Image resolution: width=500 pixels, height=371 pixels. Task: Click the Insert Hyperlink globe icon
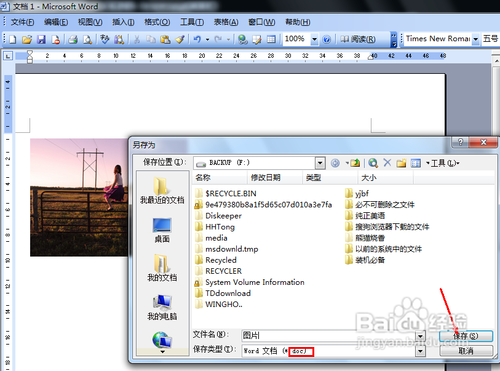[x=243, y=40]
